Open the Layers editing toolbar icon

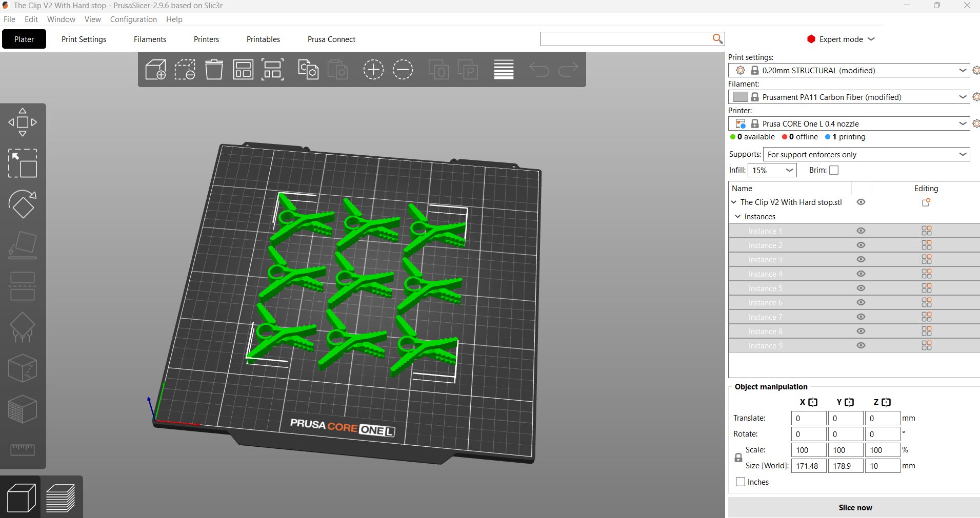504,69
